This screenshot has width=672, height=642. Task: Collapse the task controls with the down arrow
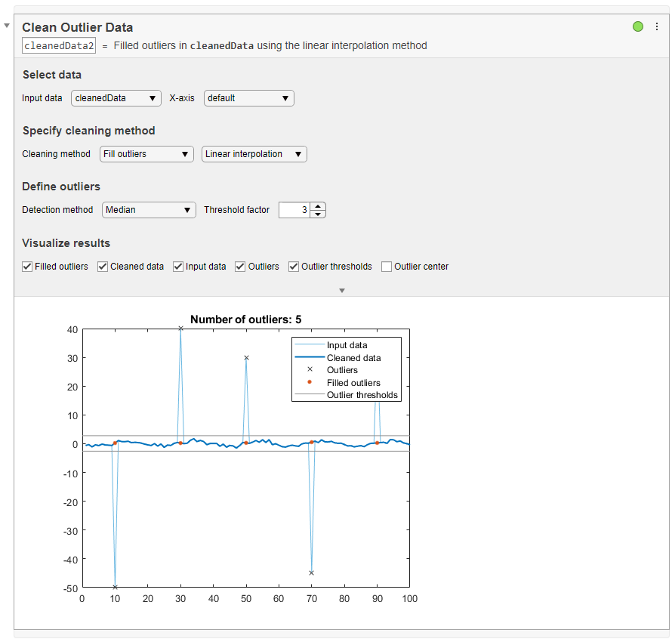coord(342,290)
